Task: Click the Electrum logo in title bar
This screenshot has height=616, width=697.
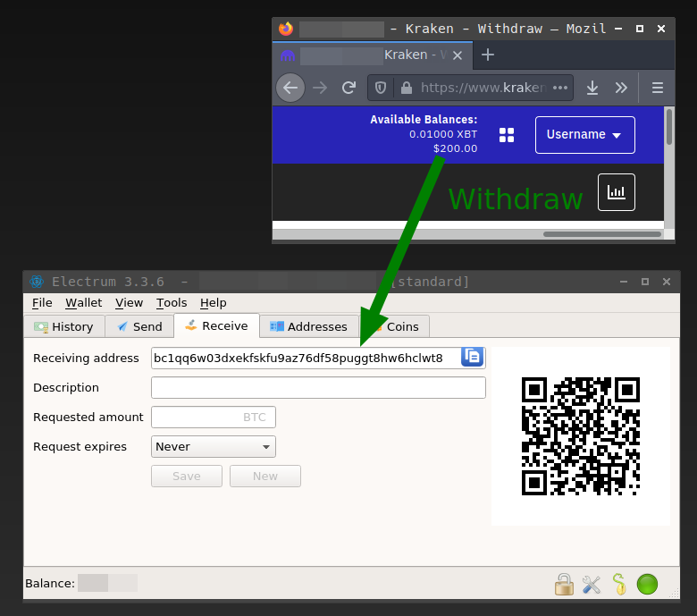Action: 37,282
